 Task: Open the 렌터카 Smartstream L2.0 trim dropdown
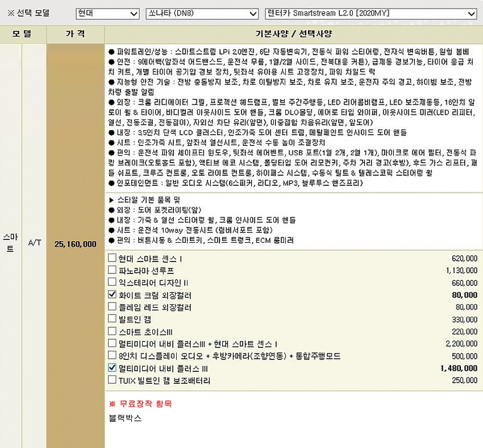click(x=371, y=14)
